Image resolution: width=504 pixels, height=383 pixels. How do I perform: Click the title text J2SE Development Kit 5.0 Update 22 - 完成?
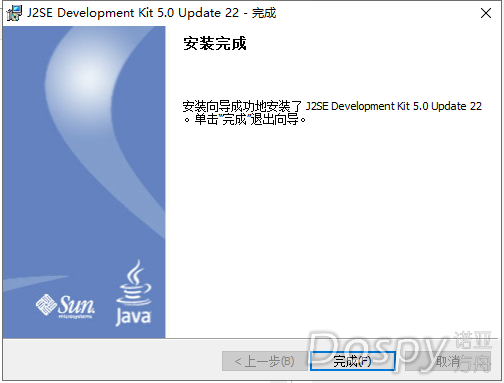click(x=152, y=13)
